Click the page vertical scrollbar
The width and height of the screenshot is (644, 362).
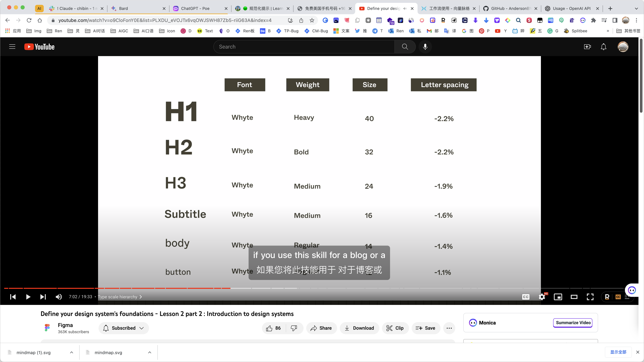(x=641, y=75)
